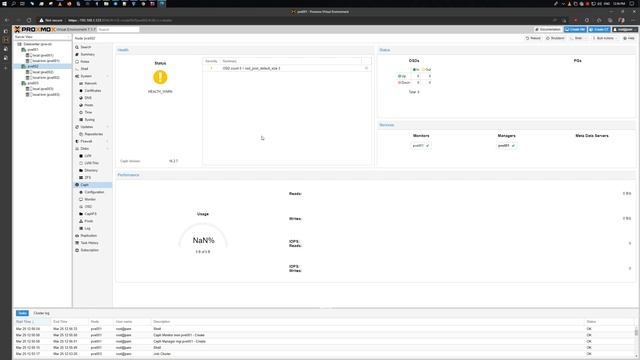Open the Shell button dropdown

click(578, 38)
